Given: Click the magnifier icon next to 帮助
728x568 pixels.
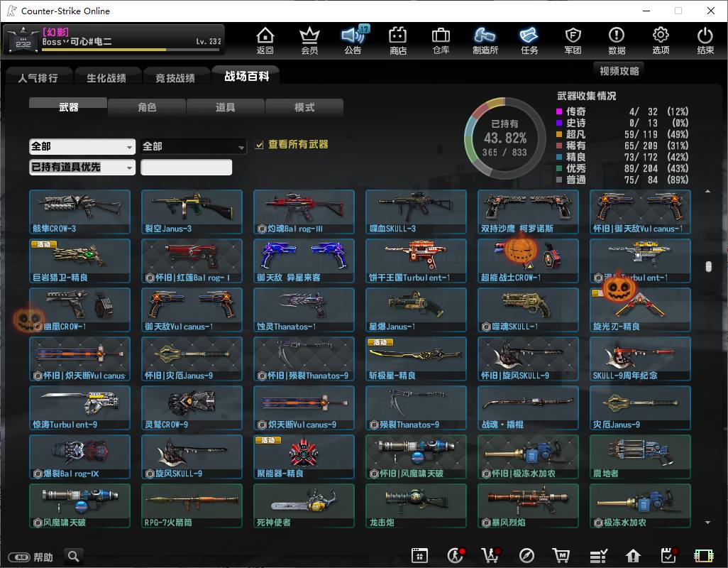Looking at the screenshot, I should coord(73,555).
